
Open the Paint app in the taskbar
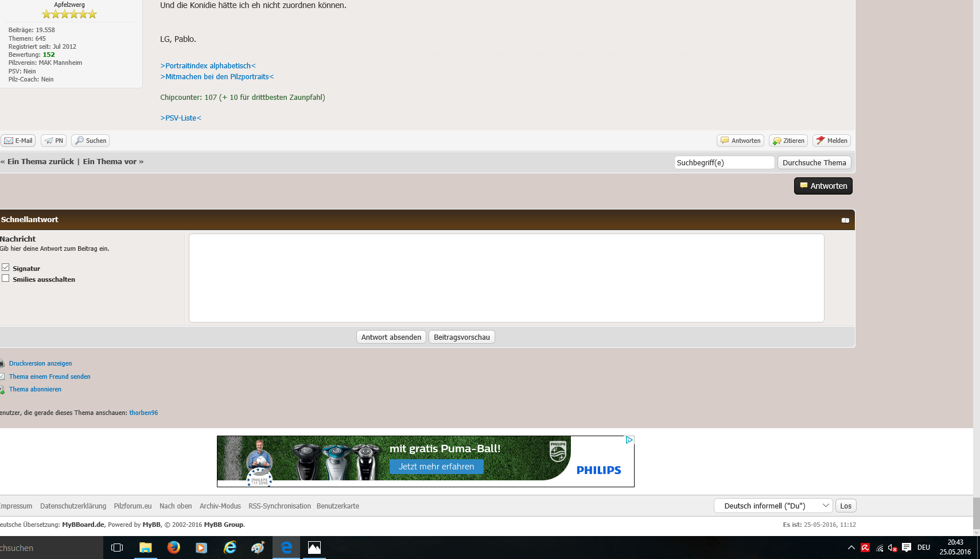(258, 548)
